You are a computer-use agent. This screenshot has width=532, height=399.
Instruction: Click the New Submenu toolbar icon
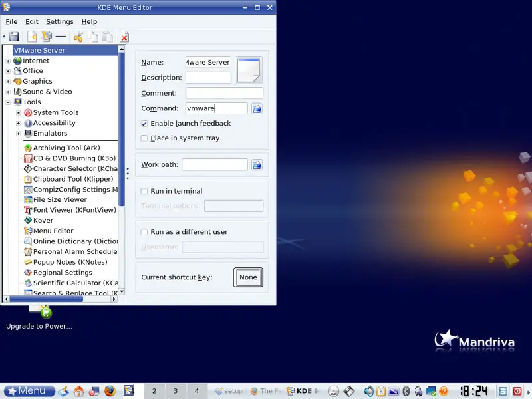47,37
